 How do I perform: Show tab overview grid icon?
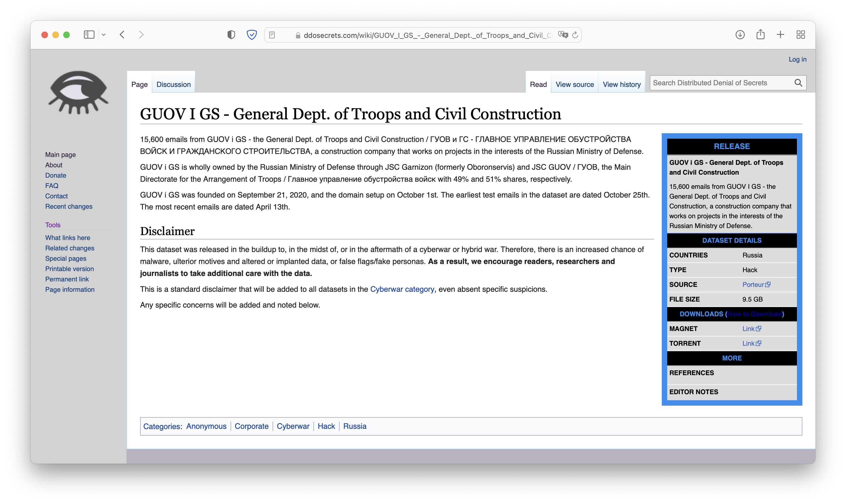pyautogui.click(x=800, y=35)
